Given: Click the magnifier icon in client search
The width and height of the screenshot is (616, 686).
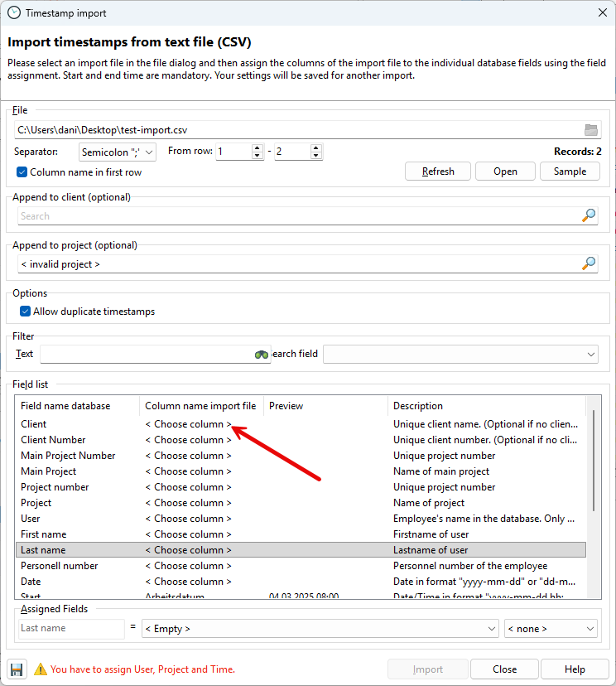Looking at the screenshot, I should coord(589,215).
